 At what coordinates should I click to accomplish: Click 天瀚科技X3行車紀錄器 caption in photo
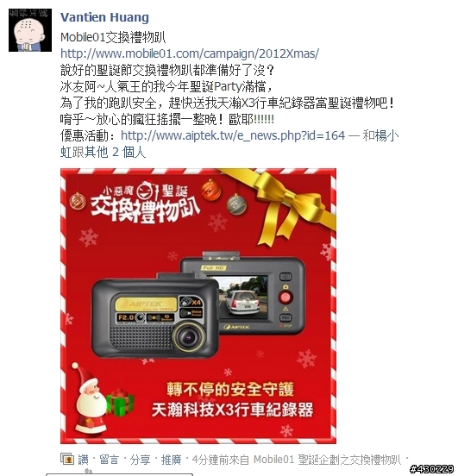point(232,410)
